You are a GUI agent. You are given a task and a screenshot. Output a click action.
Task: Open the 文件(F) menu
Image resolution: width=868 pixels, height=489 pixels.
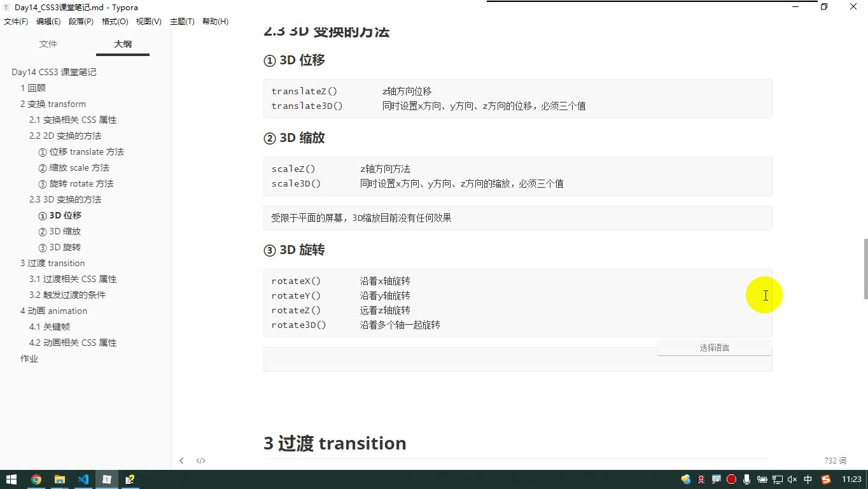click(16, 22)
